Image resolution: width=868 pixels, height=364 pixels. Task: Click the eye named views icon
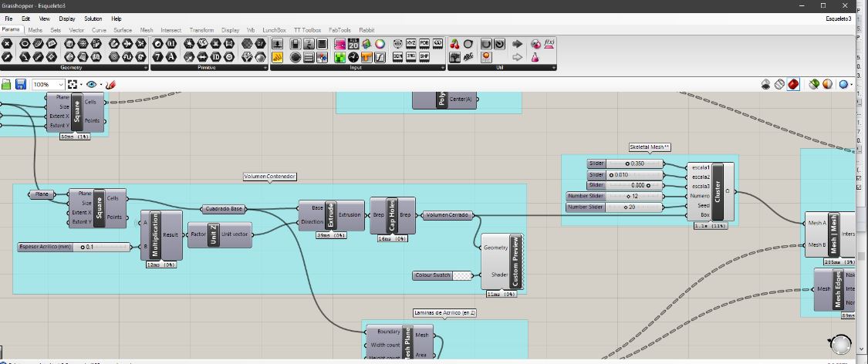pyautogui.click(x=91, y=85)
